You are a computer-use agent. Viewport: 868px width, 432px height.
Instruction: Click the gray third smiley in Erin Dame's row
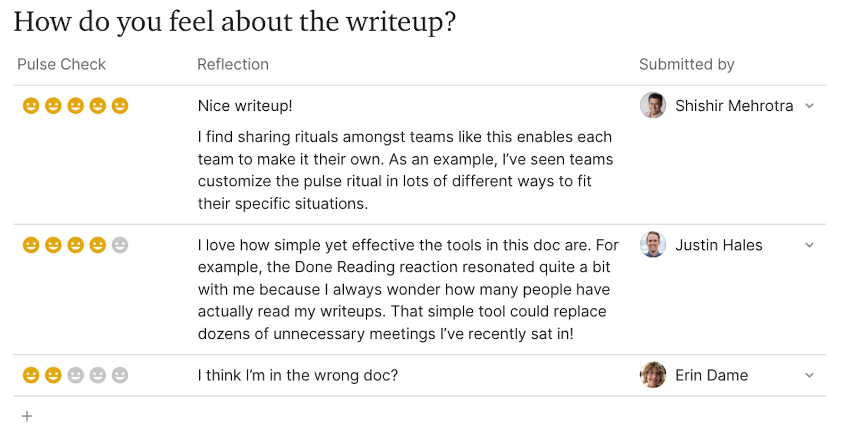76,375
